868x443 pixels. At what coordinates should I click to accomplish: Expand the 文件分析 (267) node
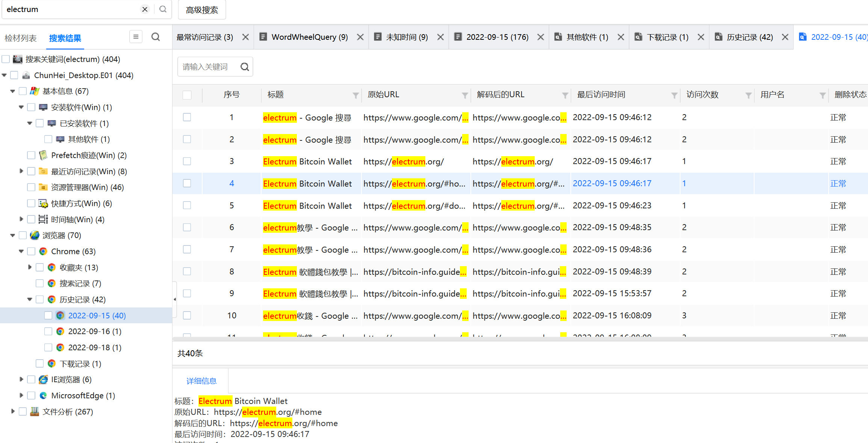12,411
